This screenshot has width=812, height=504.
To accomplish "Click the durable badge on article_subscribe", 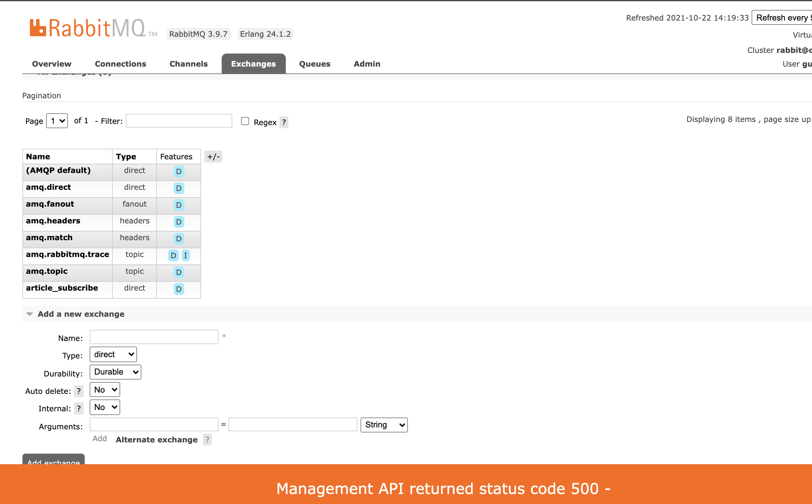I will click(x=178, y=289).
